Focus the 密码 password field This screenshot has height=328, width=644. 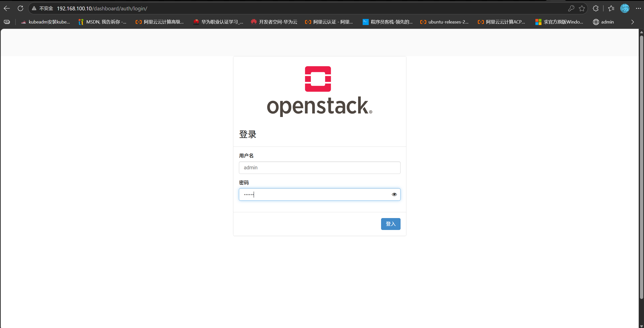coord(319,194)
